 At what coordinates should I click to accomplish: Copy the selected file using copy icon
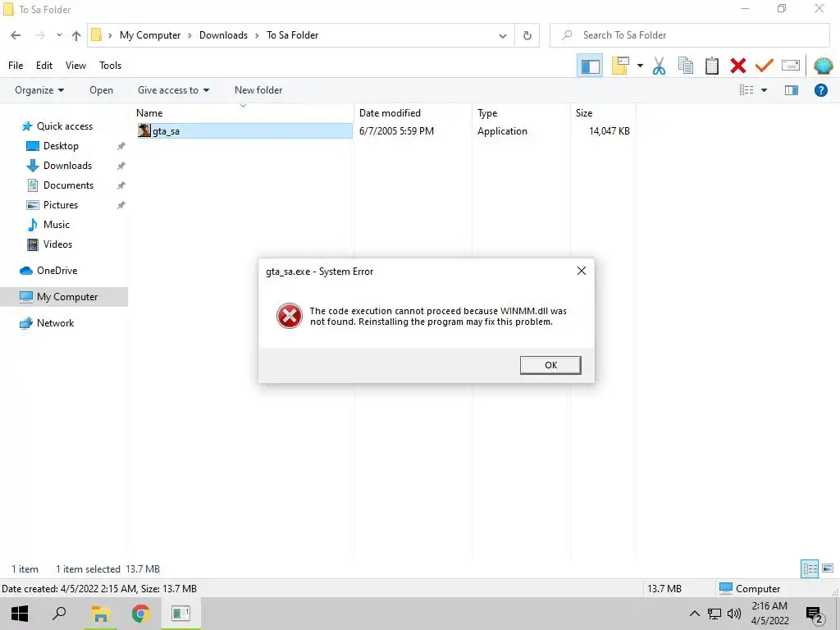click(x=685, y=66)
